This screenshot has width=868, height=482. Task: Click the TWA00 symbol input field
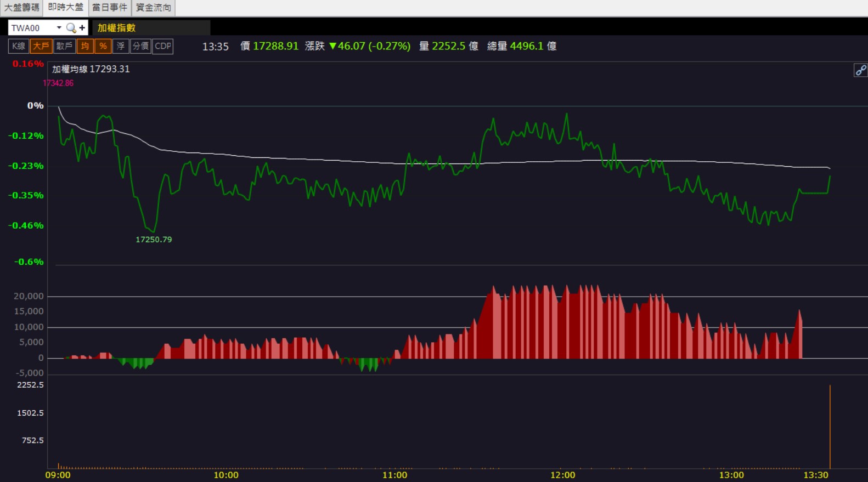pyautogui.click(x=31, y=27)
